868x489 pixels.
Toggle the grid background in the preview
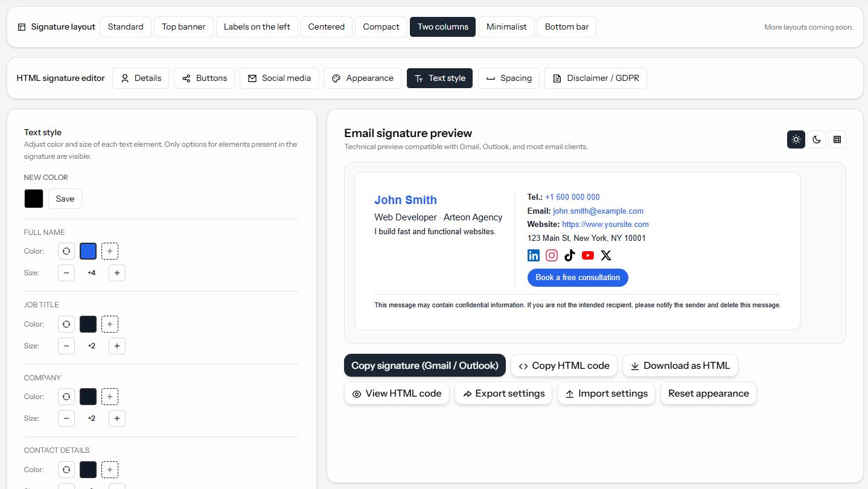837,139
